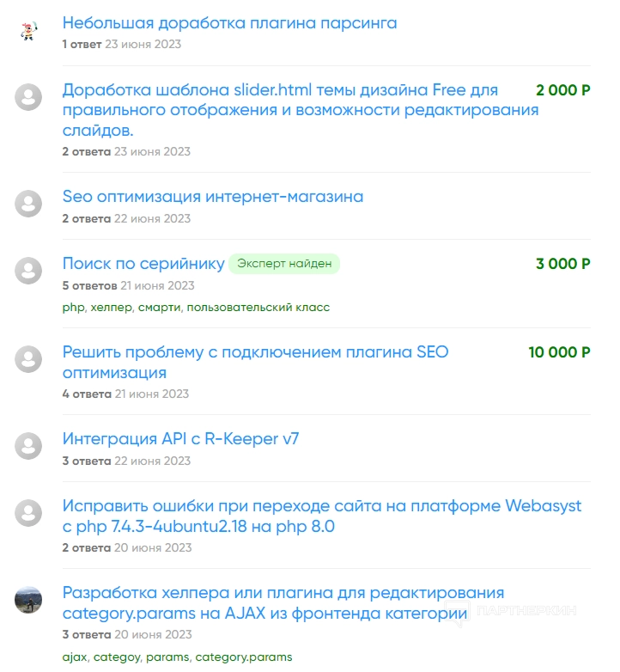Open avatar of plugin parsing task author
The image size is (620, 672).
[x=28, y=31]
